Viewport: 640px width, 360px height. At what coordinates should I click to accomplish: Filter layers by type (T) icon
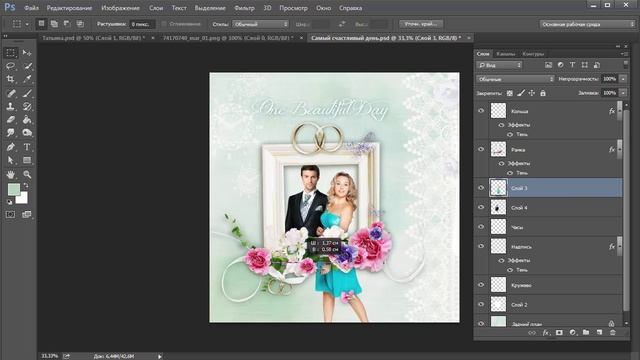572,65
